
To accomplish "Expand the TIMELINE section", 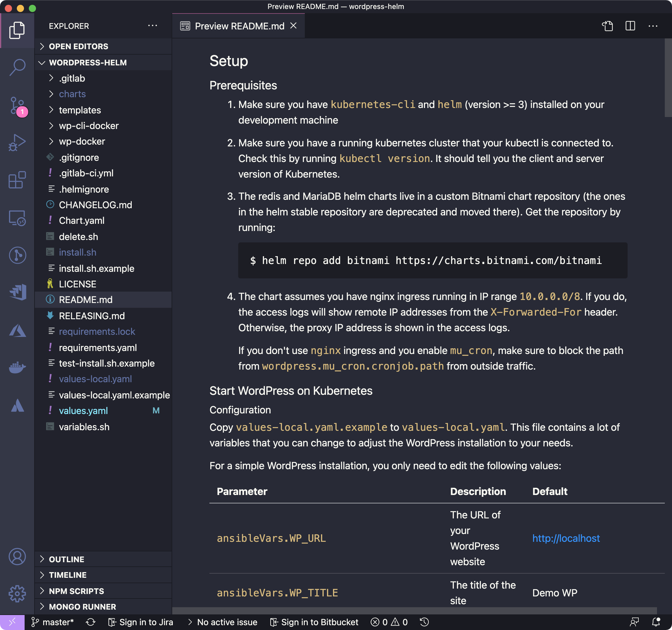I will [x=103, y=575].
